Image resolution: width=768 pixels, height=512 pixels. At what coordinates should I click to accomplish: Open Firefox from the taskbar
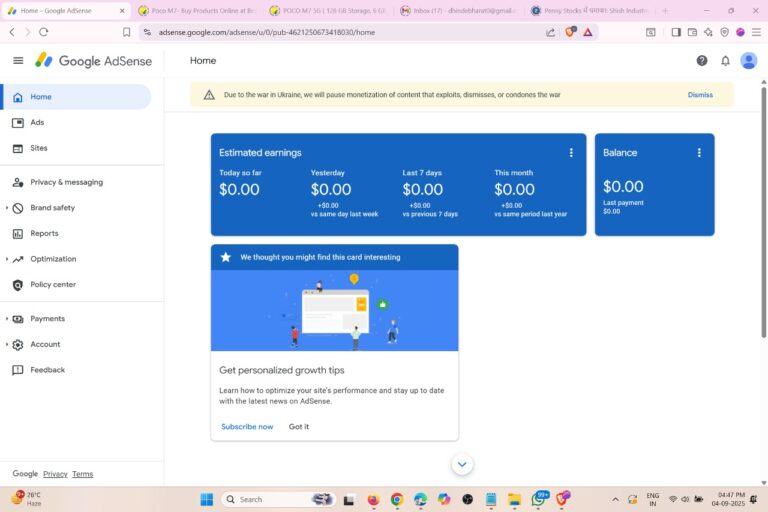[373, 499]
